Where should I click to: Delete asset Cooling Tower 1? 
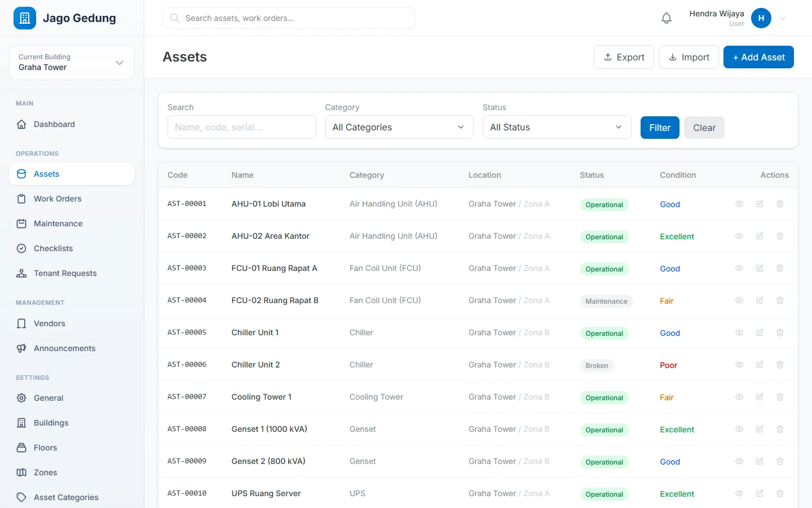click(780, 397)
